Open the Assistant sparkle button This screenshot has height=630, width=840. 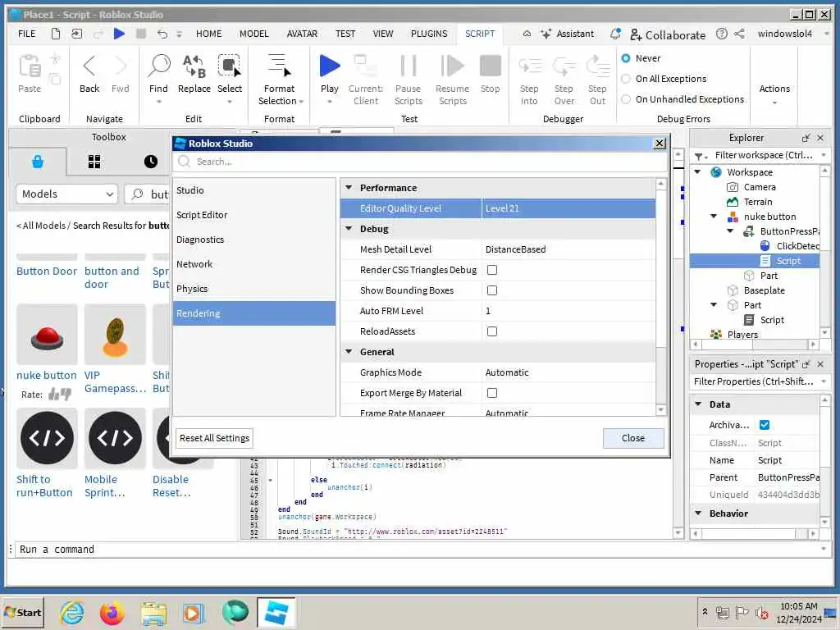click(568, 34)
